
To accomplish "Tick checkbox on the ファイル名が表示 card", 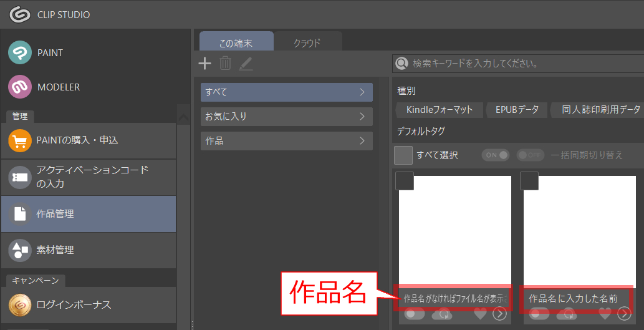I will coord(405,181).
